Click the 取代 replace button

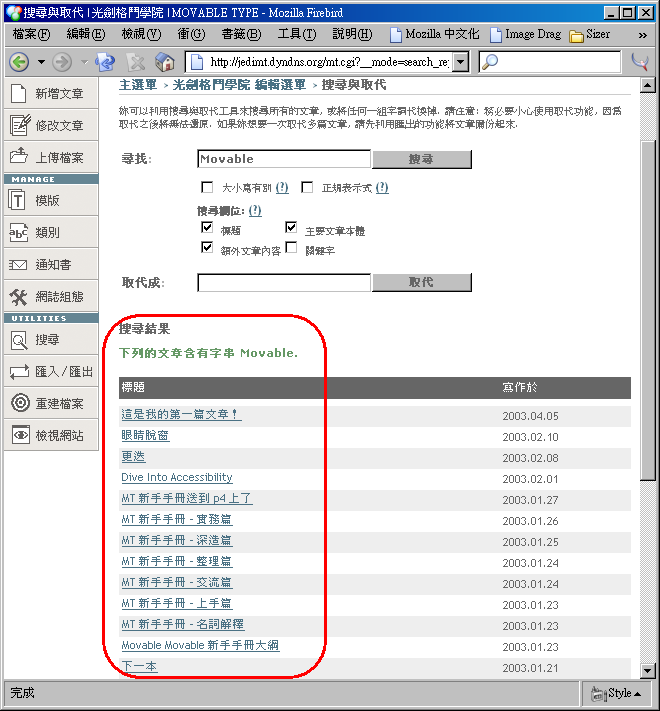point(422,282)
